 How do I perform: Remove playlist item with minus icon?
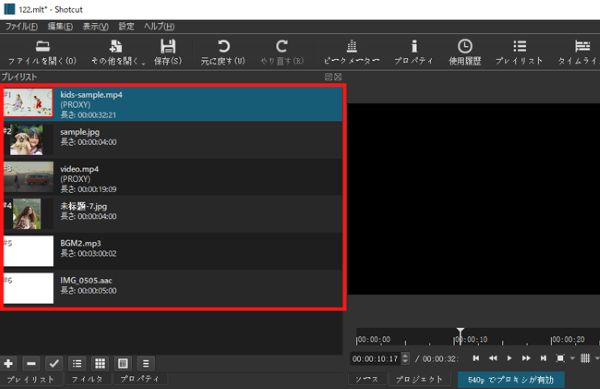(x=31, y=363)
